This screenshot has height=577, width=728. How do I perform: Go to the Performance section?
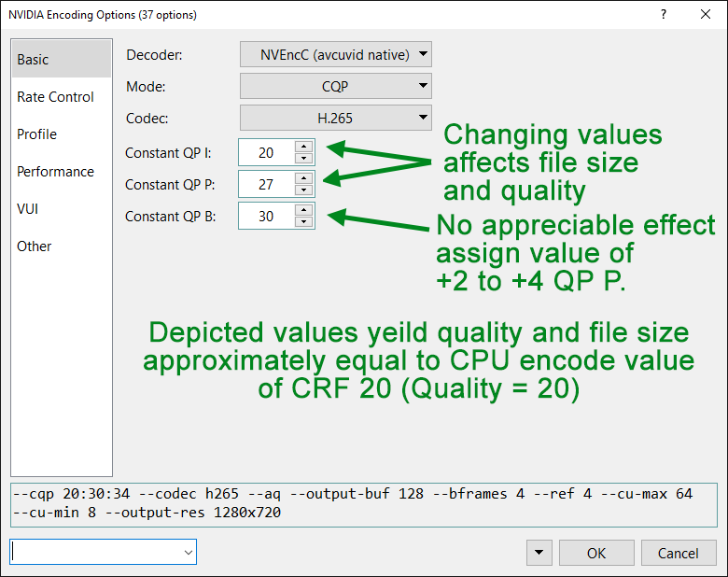[x=62, y=172]
